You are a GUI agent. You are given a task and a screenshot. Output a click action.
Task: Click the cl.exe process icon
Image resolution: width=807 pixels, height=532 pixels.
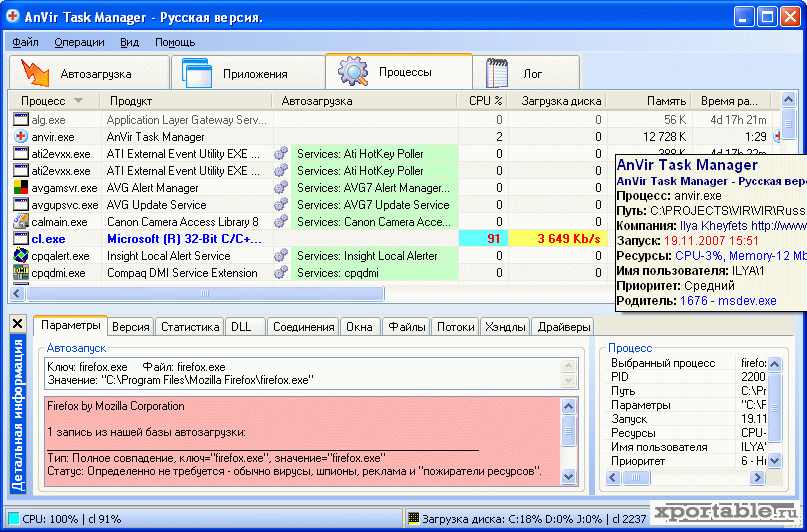(x=21, y=239)
